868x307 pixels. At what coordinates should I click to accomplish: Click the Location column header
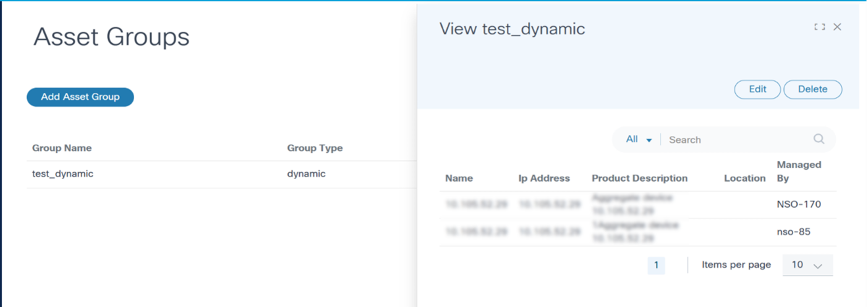click(744, 178)
